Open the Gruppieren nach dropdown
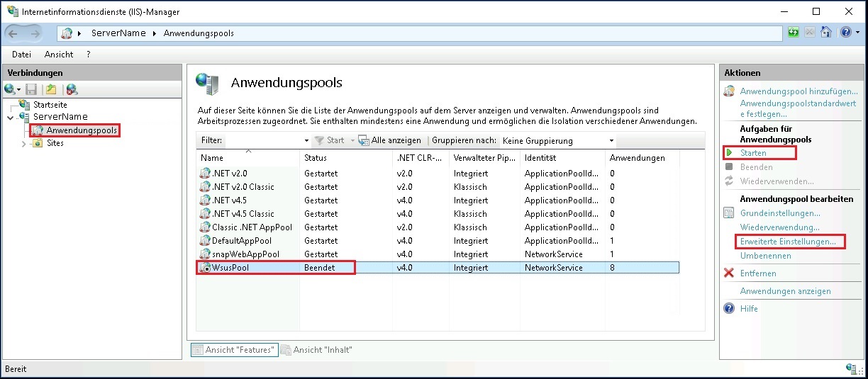 point(611,141)
